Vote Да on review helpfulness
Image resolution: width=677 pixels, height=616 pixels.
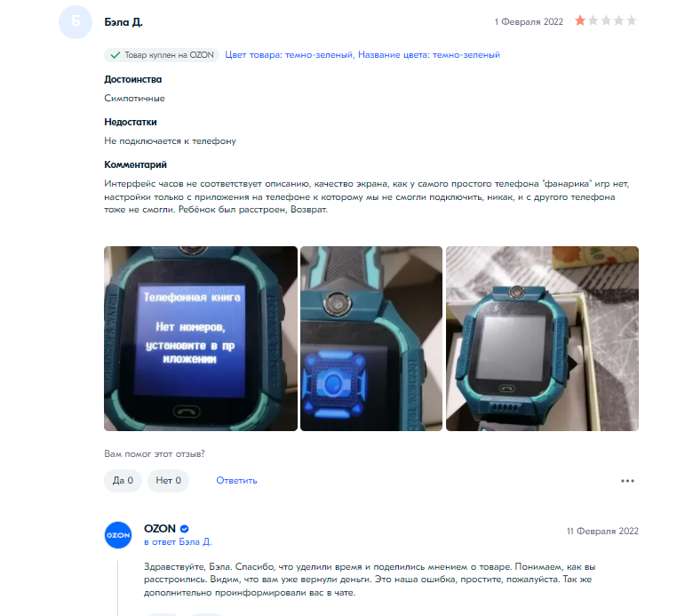pos(123,480)
